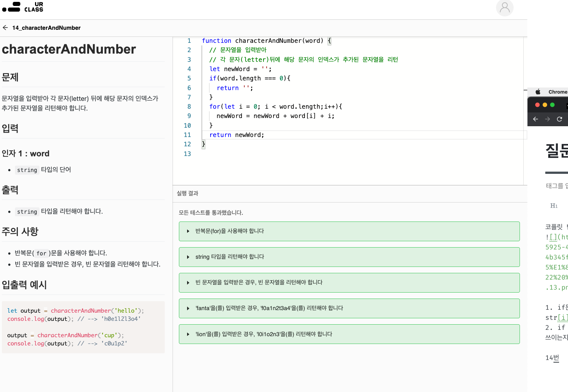568x392 pixels.
Task: Click the example code block with 'hello'
Action: pos(83,327)
